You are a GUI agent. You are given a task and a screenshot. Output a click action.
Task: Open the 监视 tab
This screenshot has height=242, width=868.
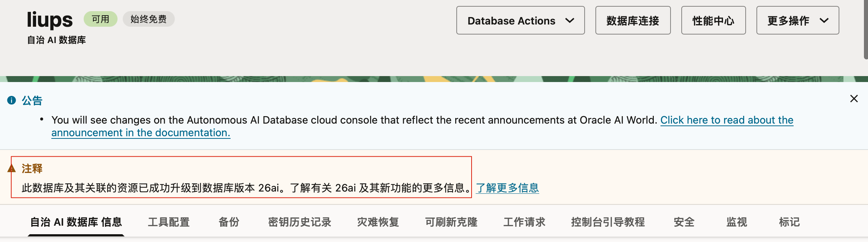(736, 222)
